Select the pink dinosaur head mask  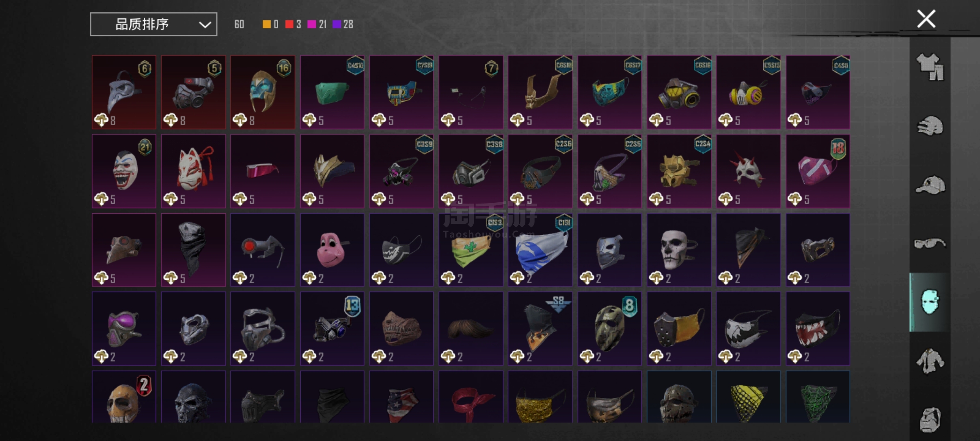click(332, 250)
